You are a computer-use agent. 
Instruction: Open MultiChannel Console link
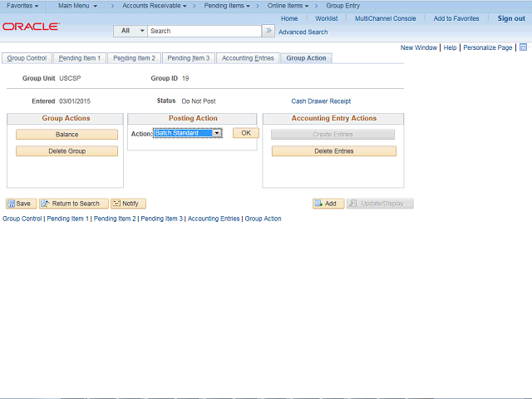386,18
